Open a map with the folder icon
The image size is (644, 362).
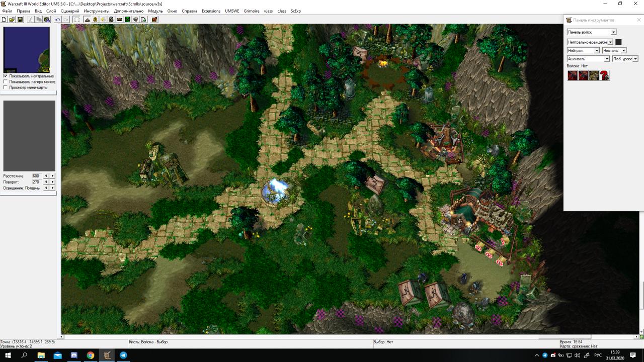(x=12, y=20)
